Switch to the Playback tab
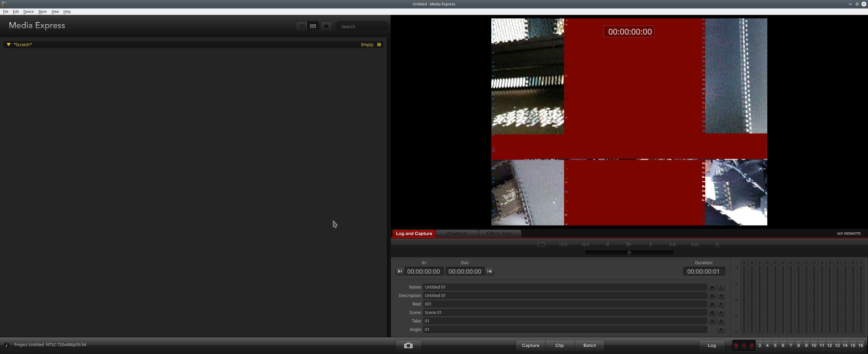Image resolution: width=868 pixels, height=354 pixels. pyautogui.click(x=457, y=233)
